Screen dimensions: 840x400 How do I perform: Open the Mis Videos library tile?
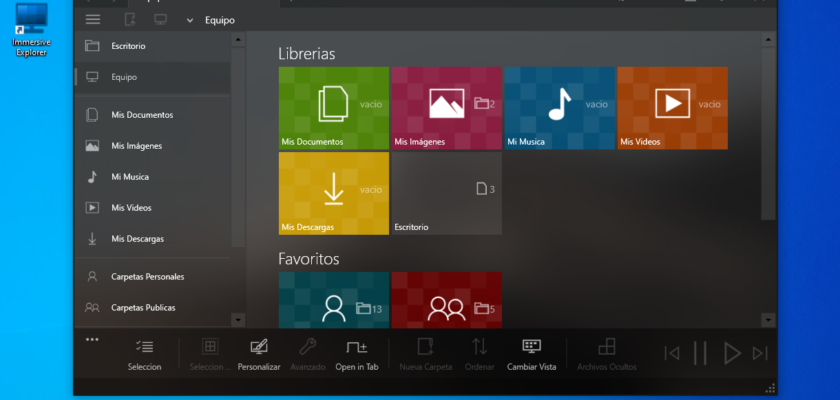672,108
